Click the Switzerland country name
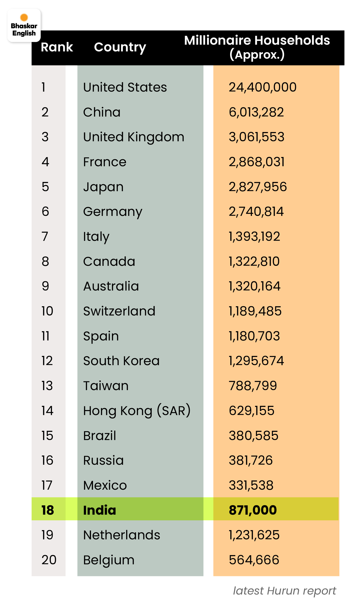This screenshot has width=364, height=606. [x=119, y=311]
